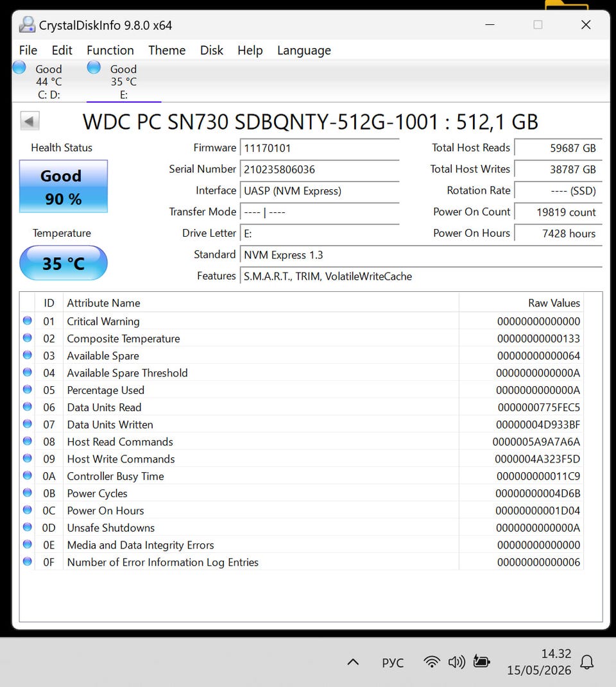The image size is (616, 687).
Task: Click the ID column header
Action: click(x=49, y=303)
